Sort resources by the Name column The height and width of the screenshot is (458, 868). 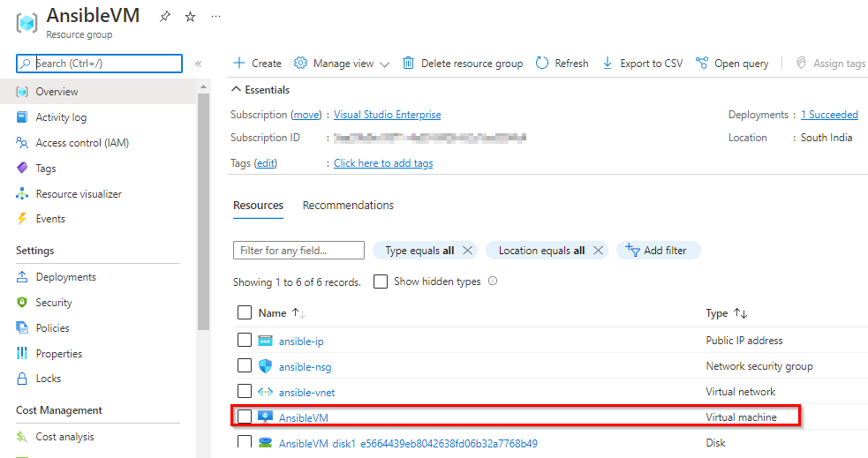click(x=282, y=313)
